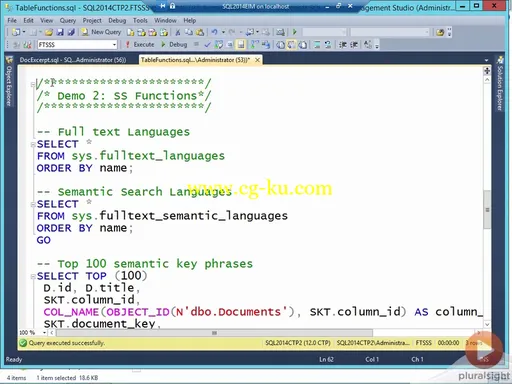
Task: Click Specify Values for Template Parameters icon
Action: (x=368, y=45)
